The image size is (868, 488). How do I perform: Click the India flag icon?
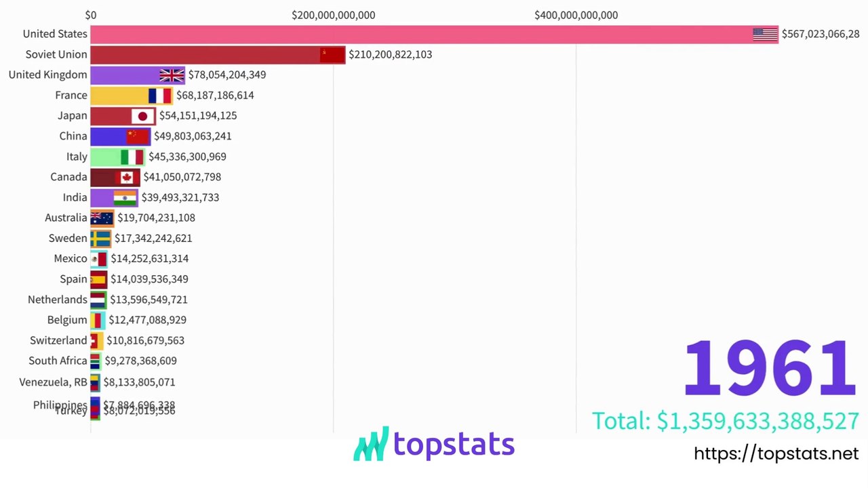coord(125,197)
